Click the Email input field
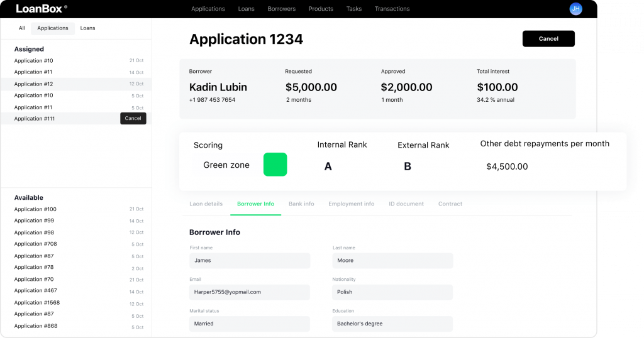The height and width of the screenshot is (338, 644). pos(250,292)
